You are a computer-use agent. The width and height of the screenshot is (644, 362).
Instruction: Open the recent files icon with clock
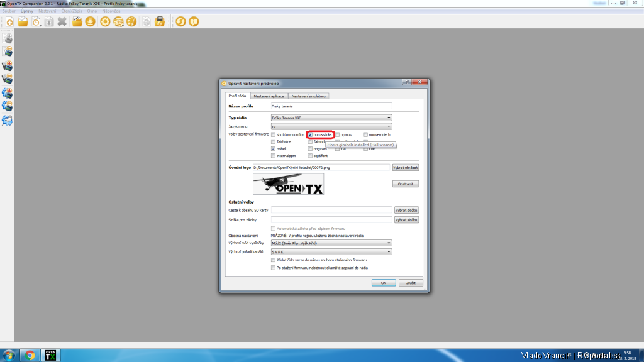36,22
